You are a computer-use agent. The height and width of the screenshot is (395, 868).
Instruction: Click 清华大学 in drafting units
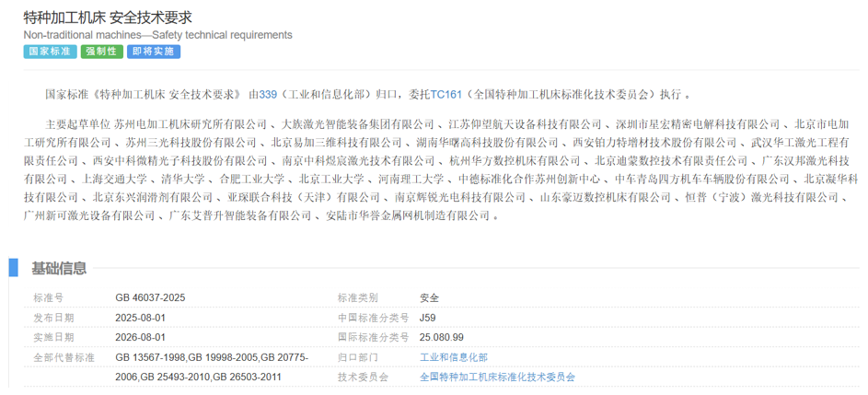tap(184, 180)
